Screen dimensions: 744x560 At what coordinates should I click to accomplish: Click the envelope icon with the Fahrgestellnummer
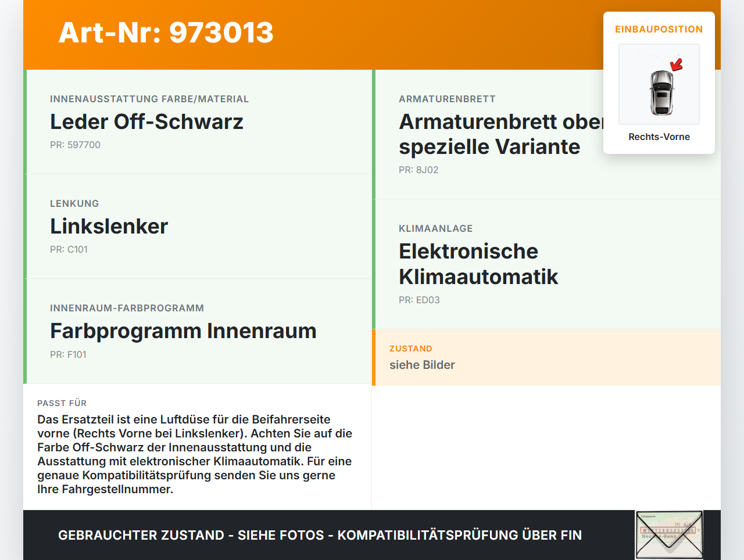[x=669, y=534]
